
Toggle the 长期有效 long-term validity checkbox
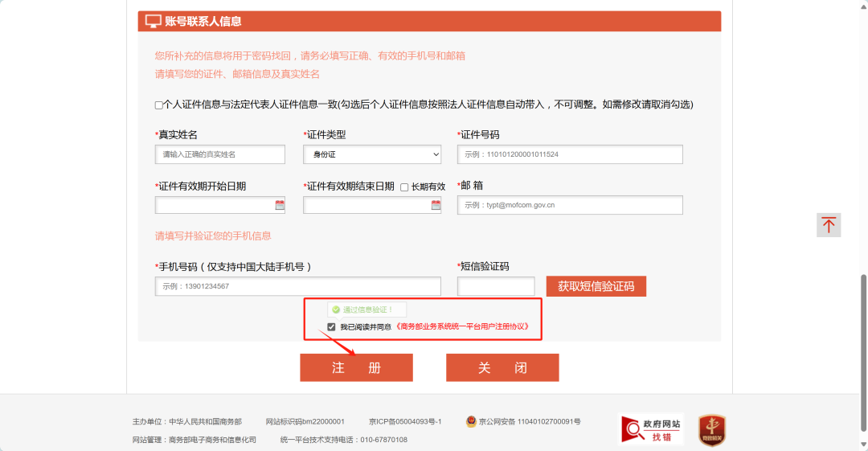404,187
